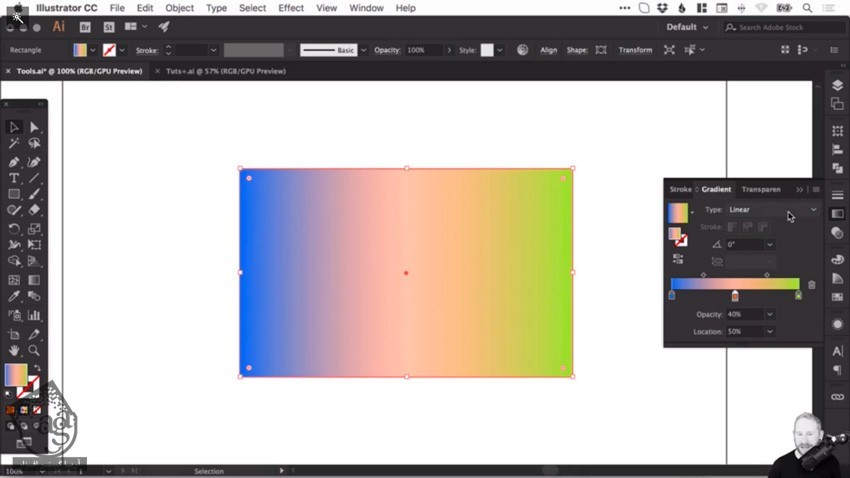The height and width of the screenshot is (478, 850).
Task: Switch to the Stroke panel tab
Action: coord(680,190)
